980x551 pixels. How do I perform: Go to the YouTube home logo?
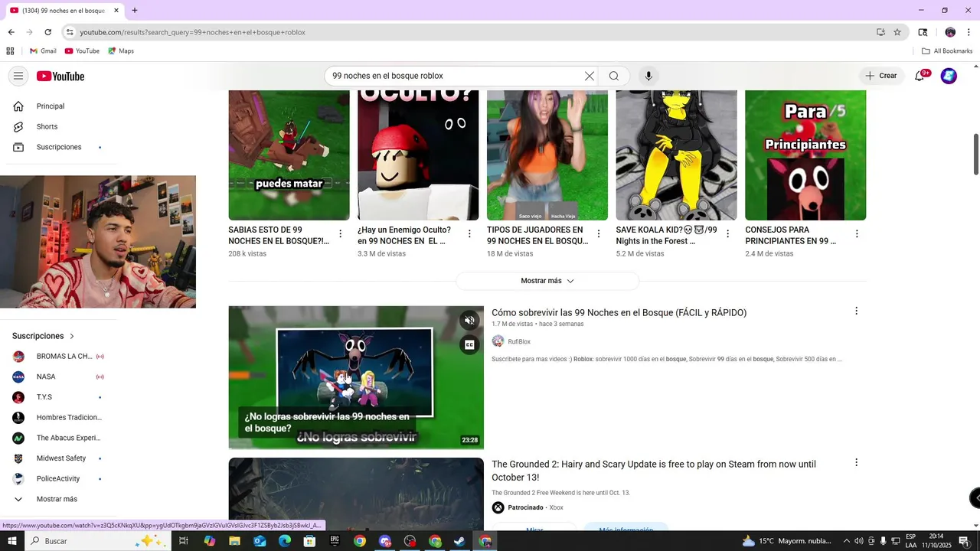pyautogui.click(x=60, y=76)
